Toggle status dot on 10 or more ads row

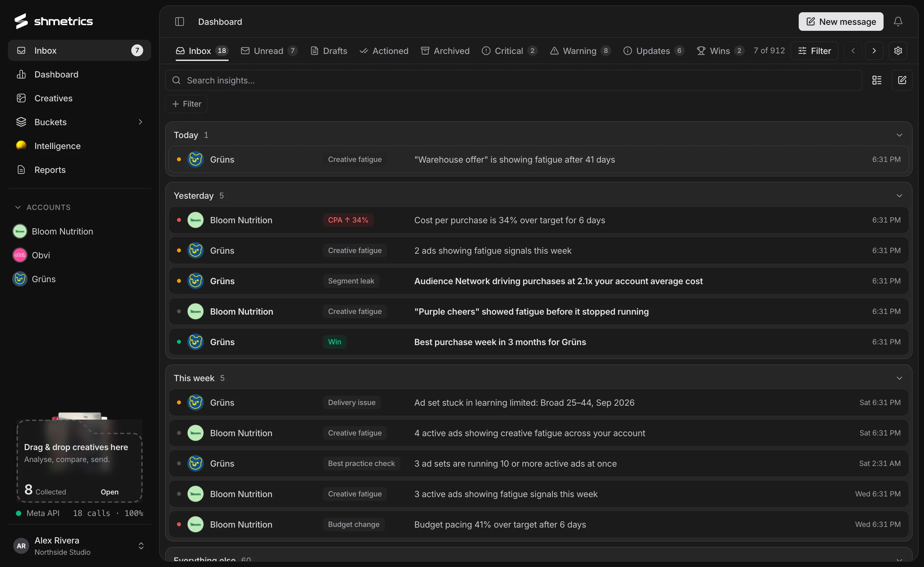point(179,463)
